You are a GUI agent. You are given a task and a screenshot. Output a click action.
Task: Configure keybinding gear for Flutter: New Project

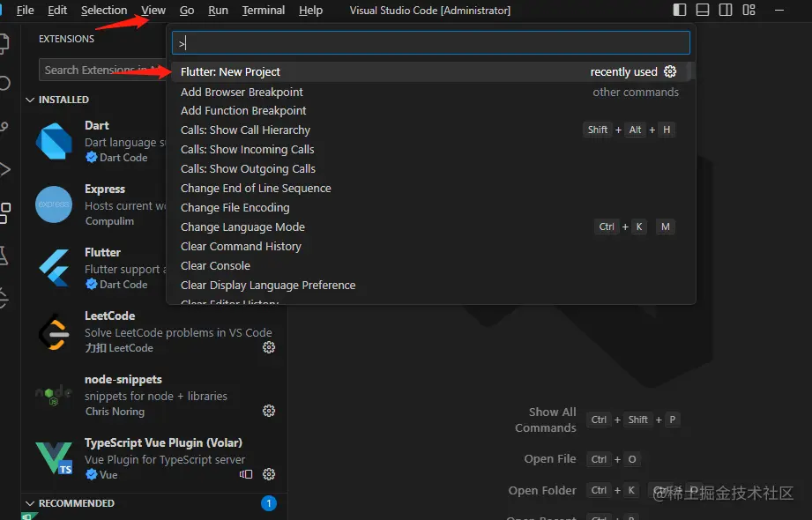pyautogui.click(x=670, y=71)
